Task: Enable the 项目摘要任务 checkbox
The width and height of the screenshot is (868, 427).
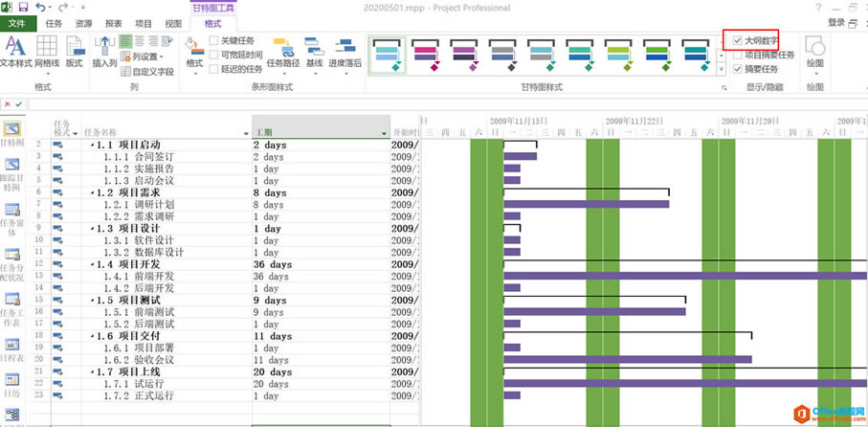Action: coord(737,56)
